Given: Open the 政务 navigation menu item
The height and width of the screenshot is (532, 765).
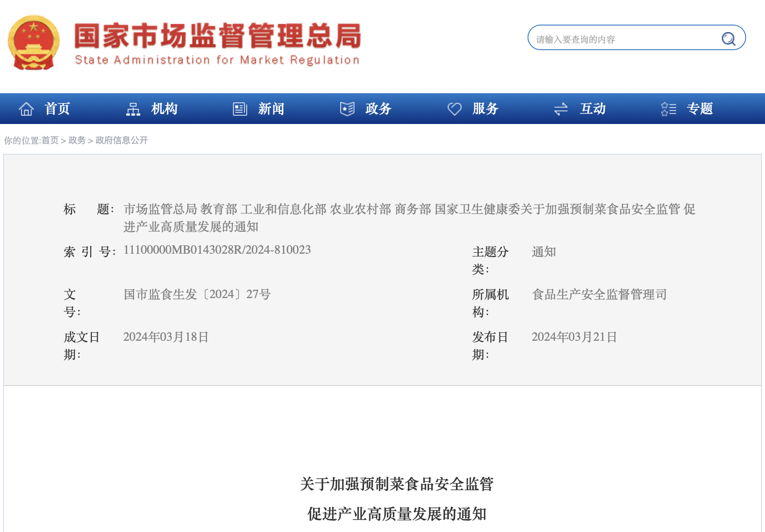Looking at the screenshot, I should click(x=379, y=109).
